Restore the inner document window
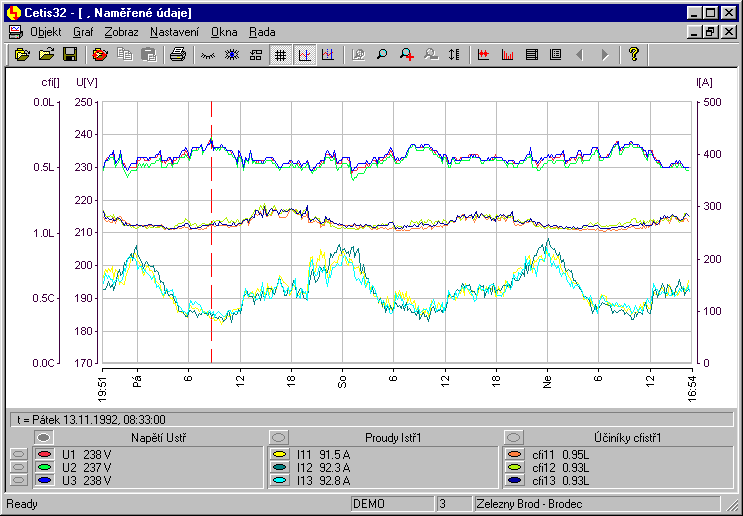The height and width of the screenshot is (516, 743). point(710,32)
